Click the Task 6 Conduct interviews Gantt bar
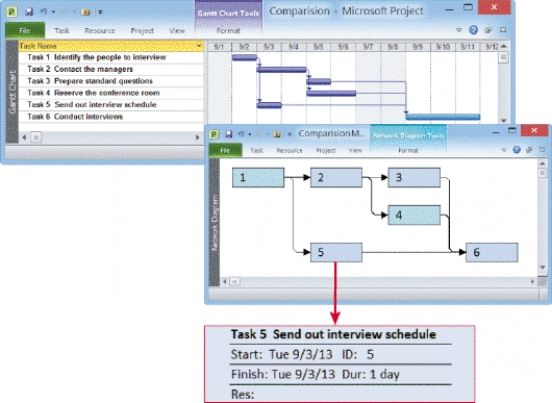This screenshot has height=403, width=552. click(x=443, y=117)
